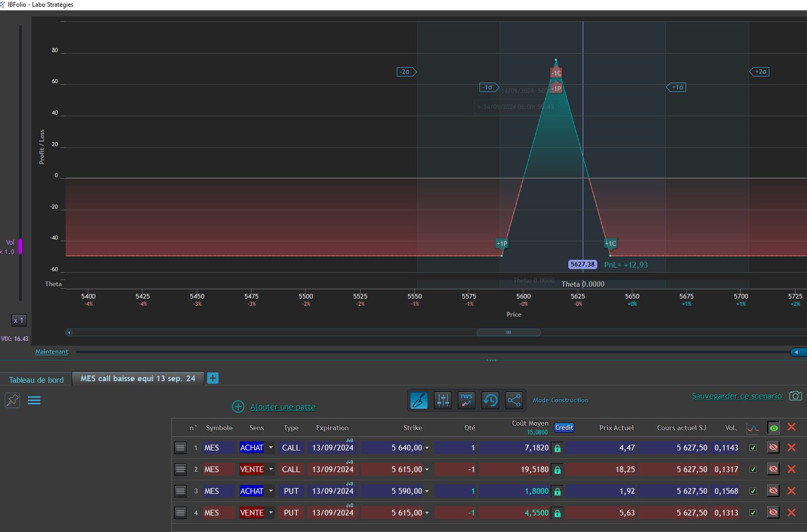Add a new tab with plus button
Screen dimensions: 807x532
[212, 378]
